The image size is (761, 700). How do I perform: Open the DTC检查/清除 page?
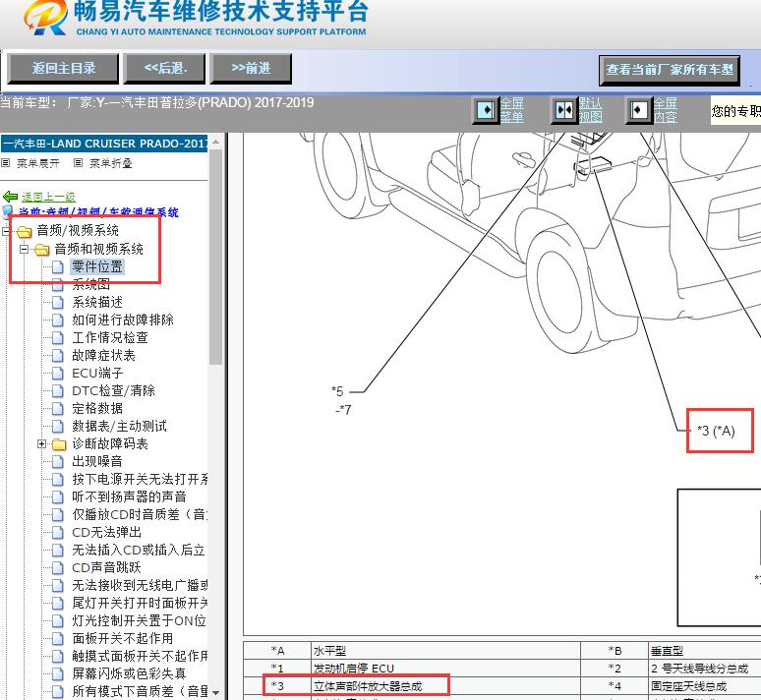click(x=114, y=390)
